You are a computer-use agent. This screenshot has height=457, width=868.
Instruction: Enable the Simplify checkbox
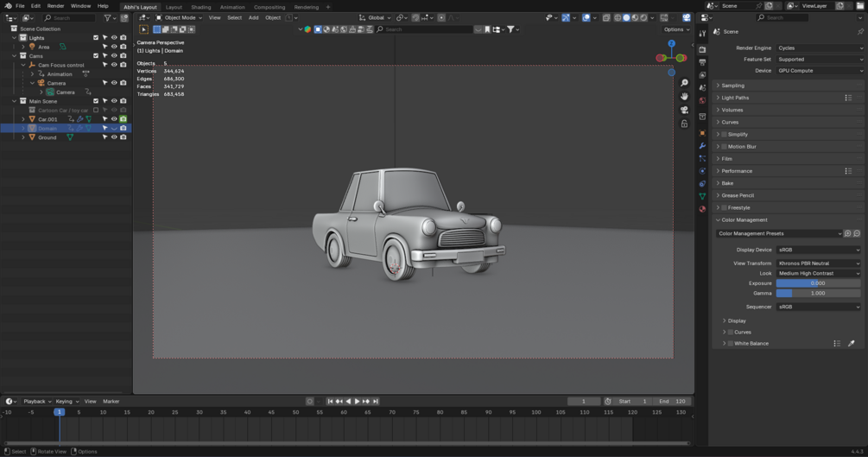pyautogui.click(x=724, y=135)
